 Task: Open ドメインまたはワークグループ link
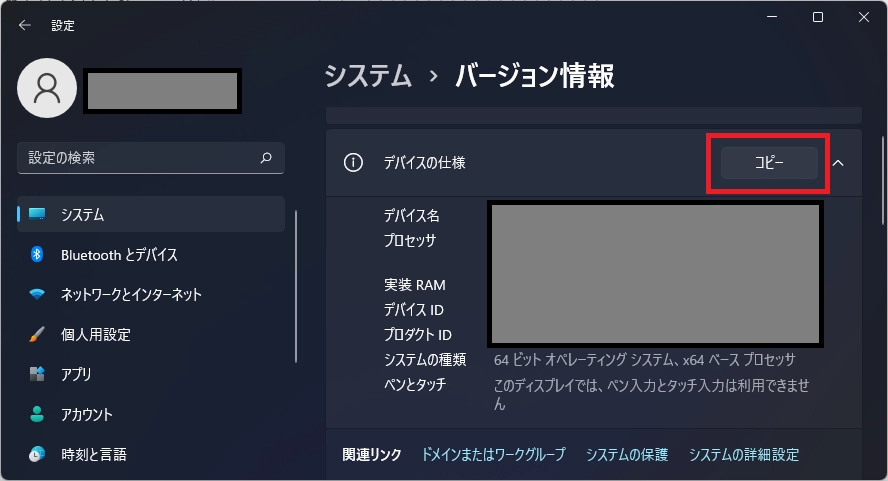(494, 454)
